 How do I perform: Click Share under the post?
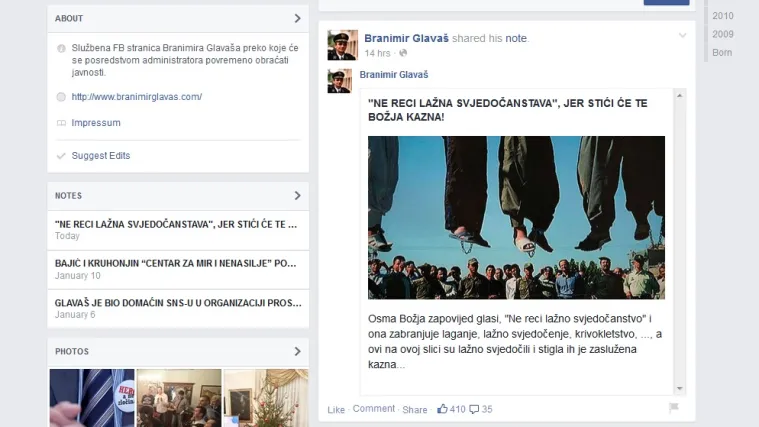point(415,410)
